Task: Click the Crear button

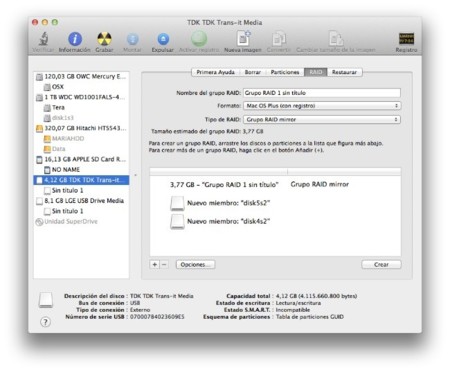Action: click(381, 264)
